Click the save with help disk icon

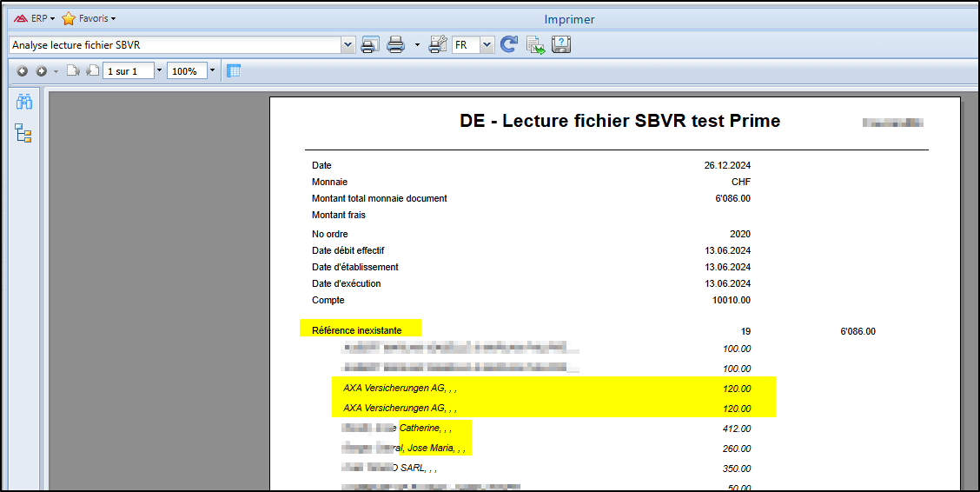click(x=560, y=45)
